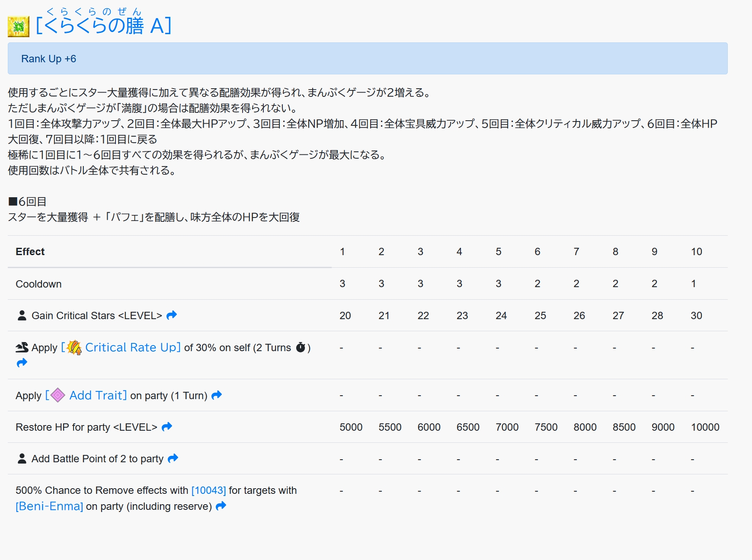Image resolution: width=752 pixels, height=560 pixels.
Task: Click the 10000 HP restore value
Action: (x=705, y=427)
